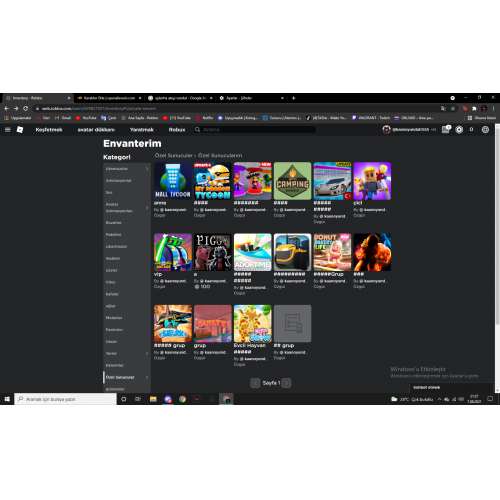Open the avatar dükkanı nav item
This screenshot has height=500, width=500.
click(96, 130)
